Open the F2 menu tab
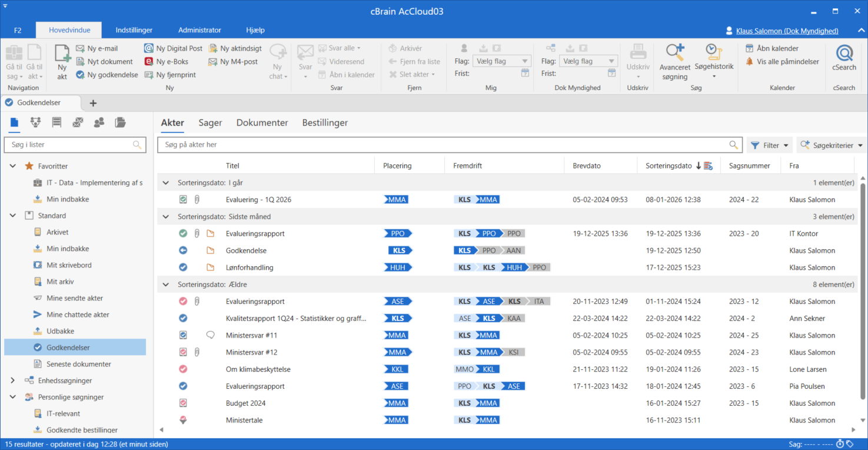 click(x=18, y=30)
